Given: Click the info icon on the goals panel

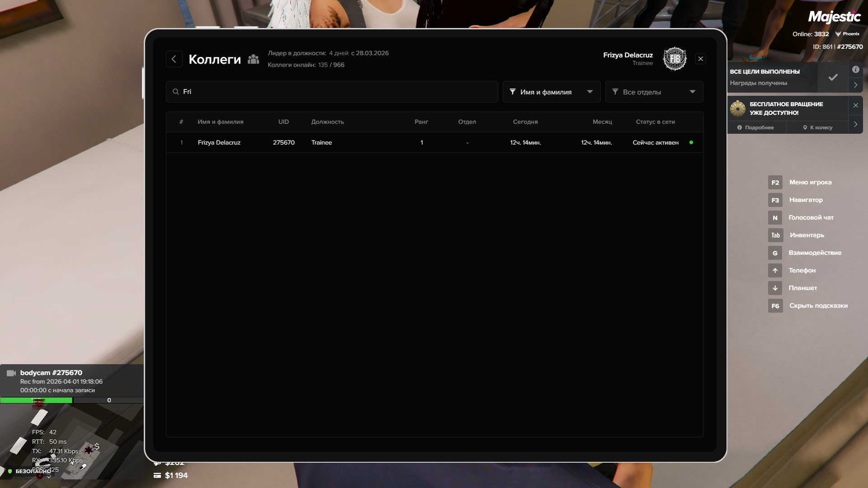Looking at the screenshot, I should click(855, 70).
